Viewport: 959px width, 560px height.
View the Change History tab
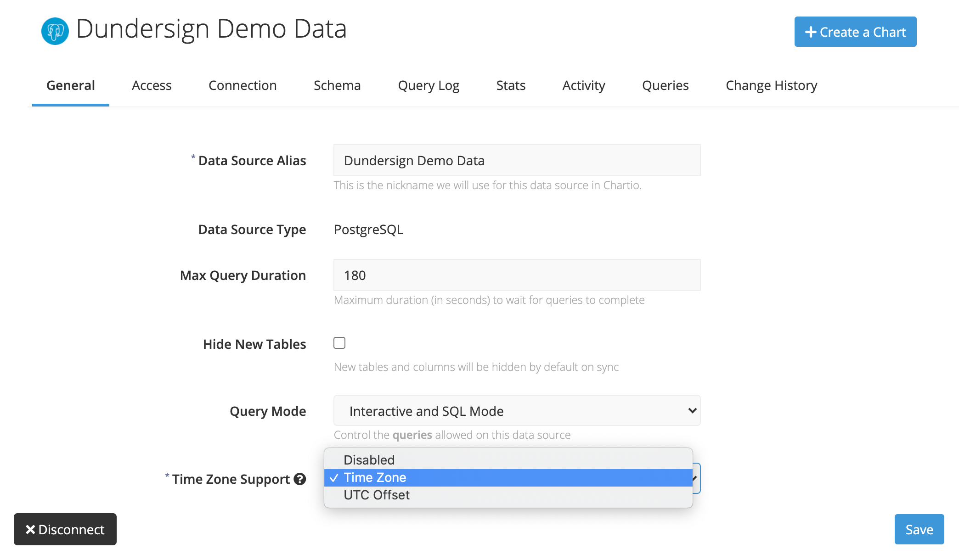pos(772,85)
